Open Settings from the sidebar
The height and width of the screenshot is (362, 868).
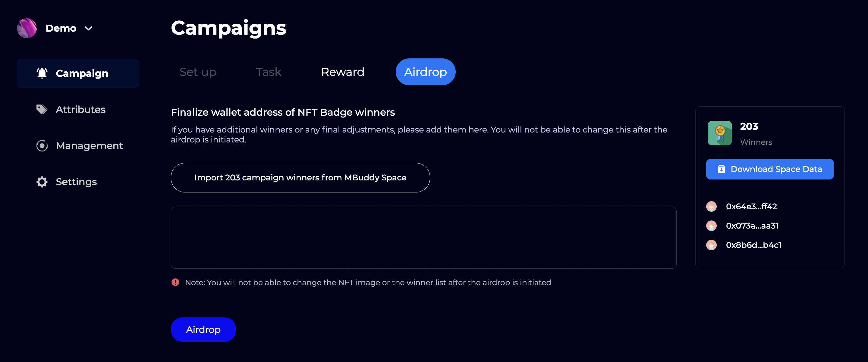point(76,182)
